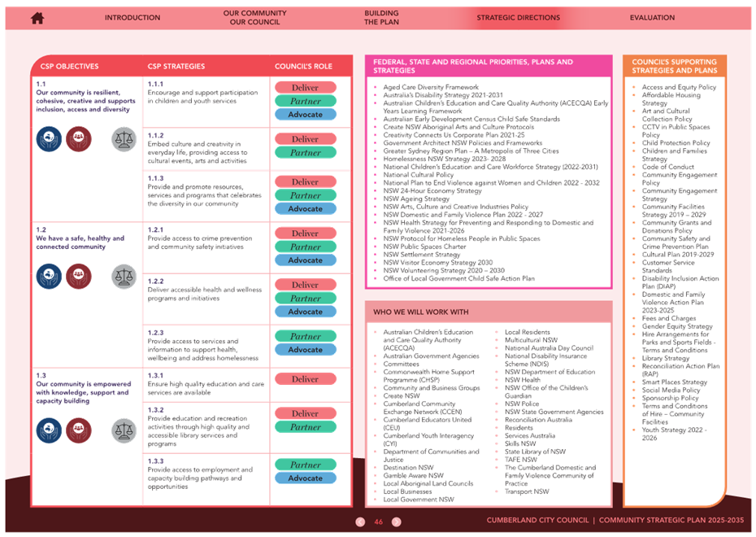
Task: Click the Advocate badge for strategy 1.1.1
Action: pyautogui.click(x=305, y=115)
